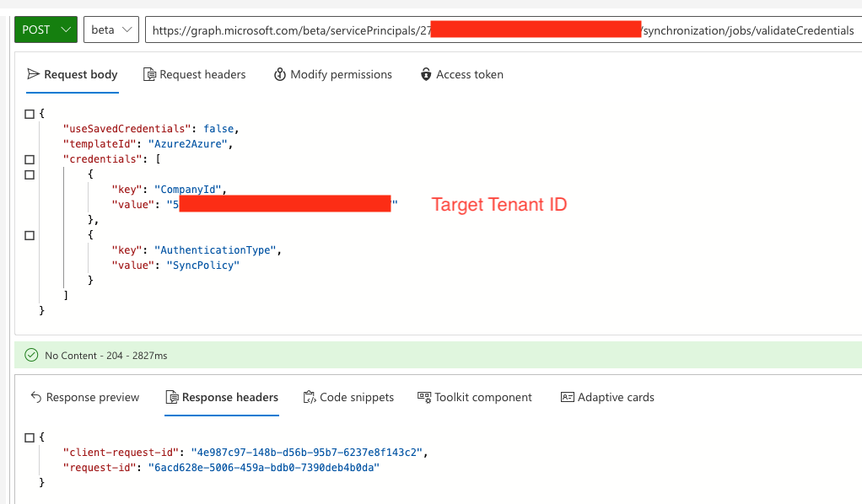Click the Modify permissions shield icon
The height and width of the screenshot is (504, 862).
point(280,74)
